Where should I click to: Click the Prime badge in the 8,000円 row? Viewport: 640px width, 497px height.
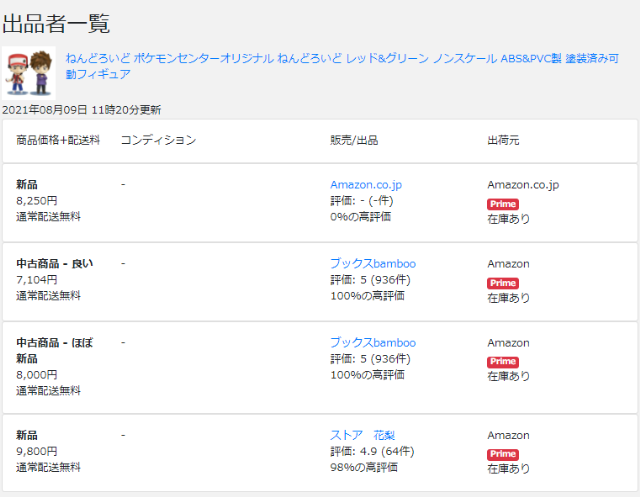click(503, 362)
